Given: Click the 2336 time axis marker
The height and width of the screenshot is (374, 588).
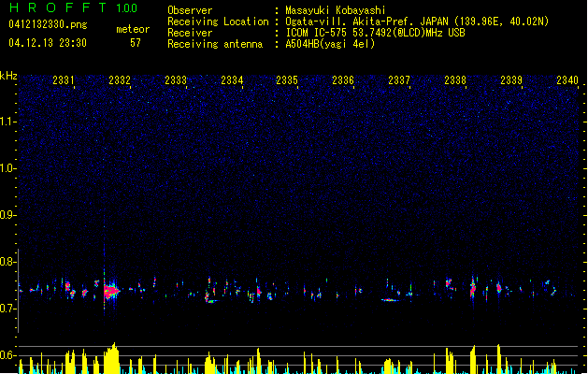Looking at the screenshot, I should click(x=343, y=80).
